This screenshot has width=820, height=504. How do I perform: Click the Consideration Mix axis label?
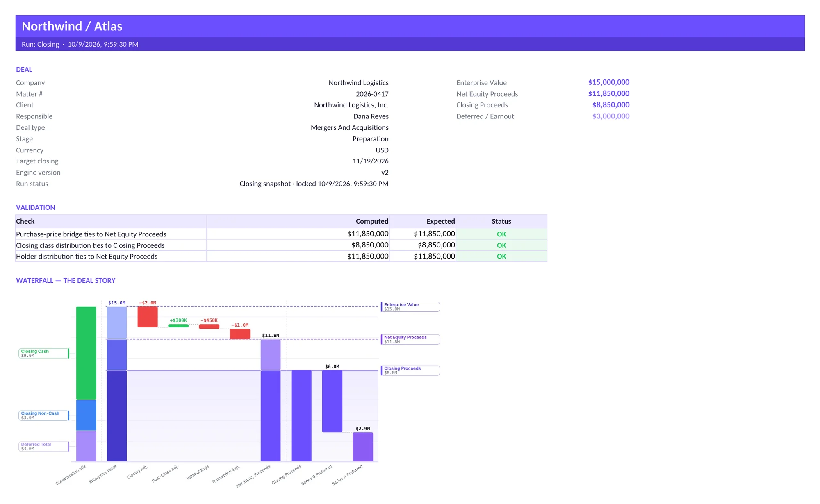(71, 475)
